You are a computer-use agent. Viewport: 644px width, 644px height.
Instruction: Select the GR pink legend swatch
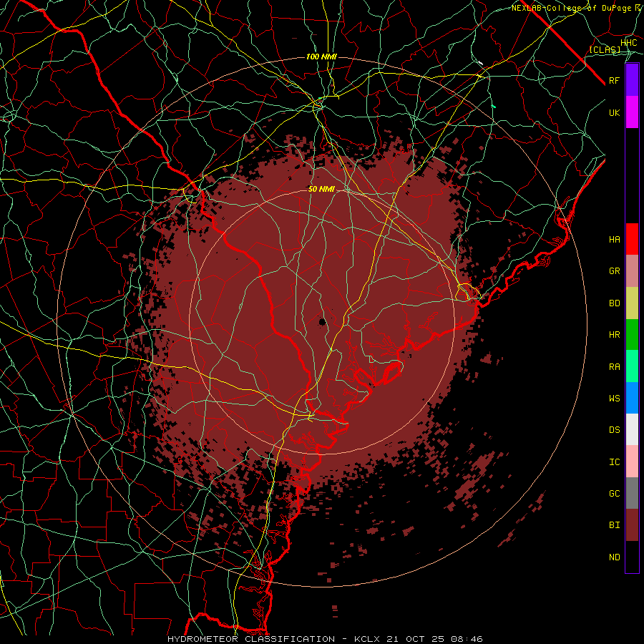point(632,271)
